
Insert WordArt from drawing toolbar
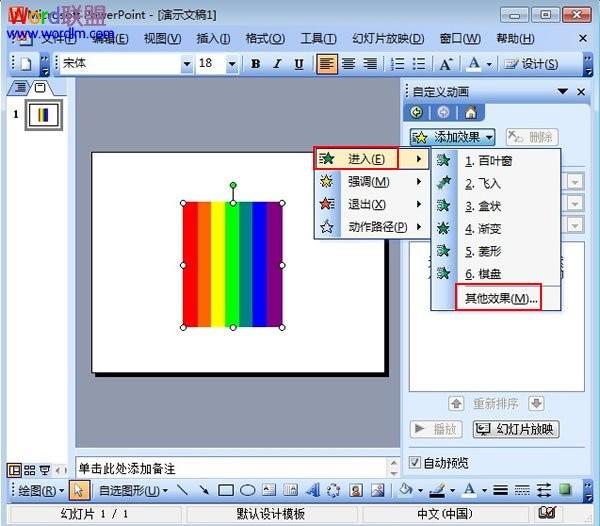point(313,490)
